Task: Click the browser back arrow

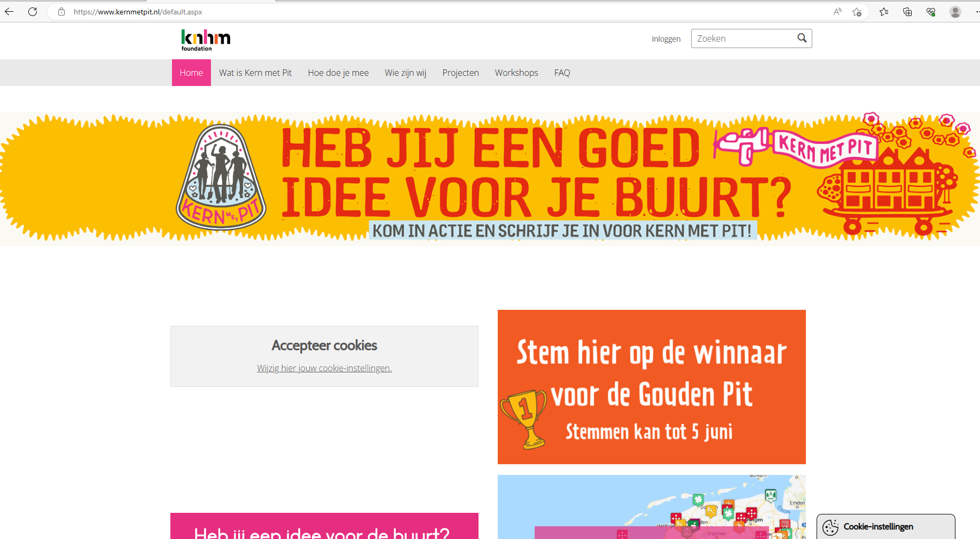Action: 9,12
